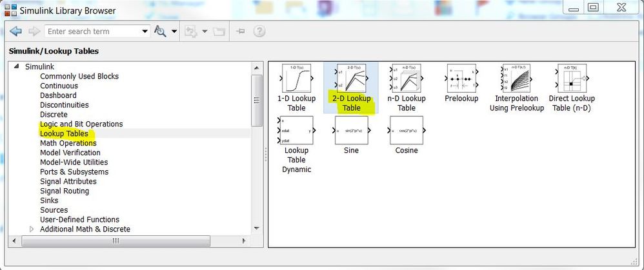This screenshot has height=270, width=644.
Task: Select the Discontinuities library
Action: [x=64, y=104]
